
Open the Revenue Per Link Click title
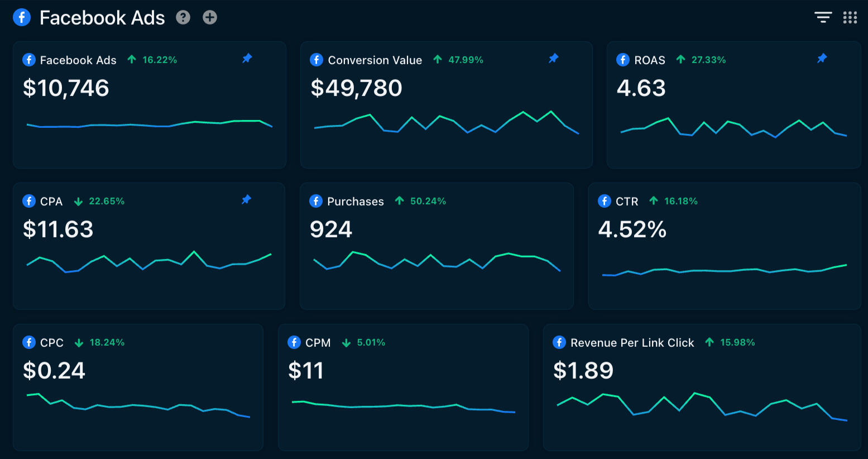click(x=632, y=343)
